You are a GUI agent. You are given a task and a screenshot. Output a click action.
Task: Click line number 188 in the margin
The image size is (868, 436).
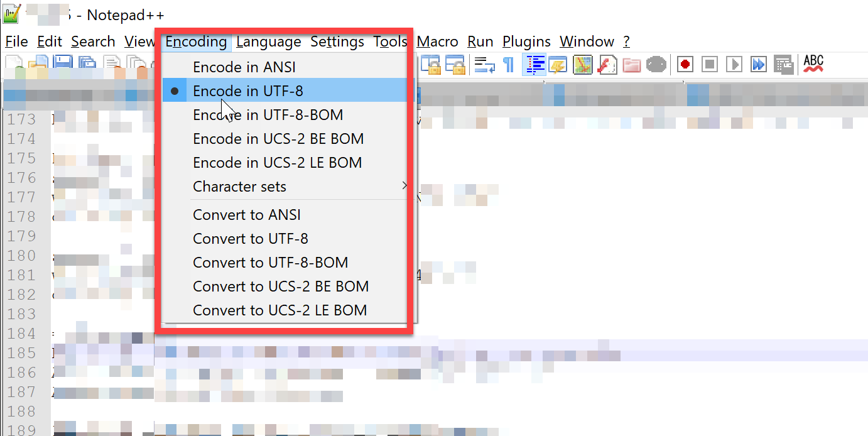22,411
